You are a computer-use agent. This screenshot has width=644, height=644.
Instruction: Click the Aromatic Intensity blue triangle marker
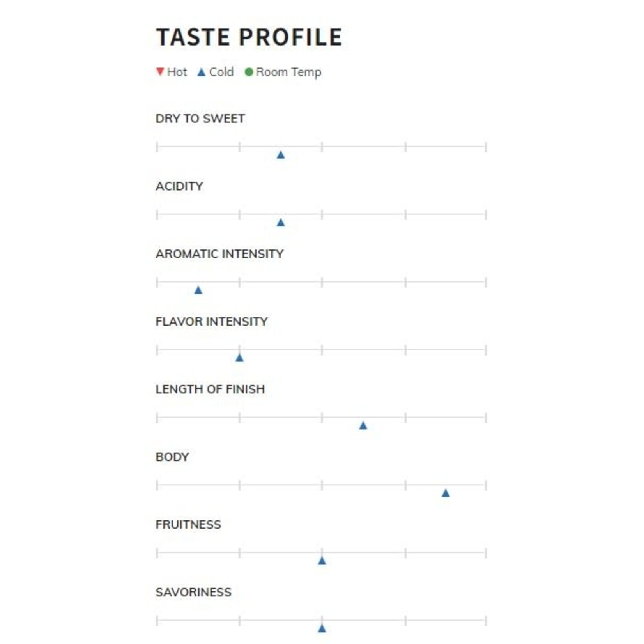pyautogui.click(x=198, y=290)
